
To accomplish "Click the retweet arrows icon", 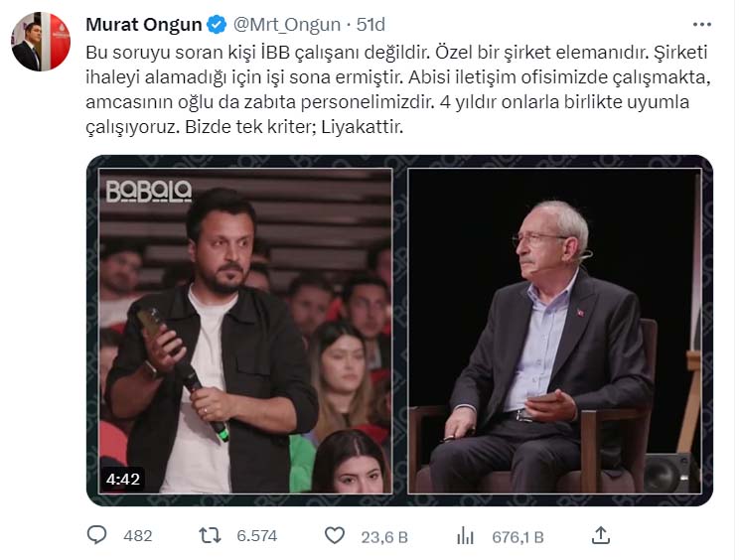I will [210, 535].
